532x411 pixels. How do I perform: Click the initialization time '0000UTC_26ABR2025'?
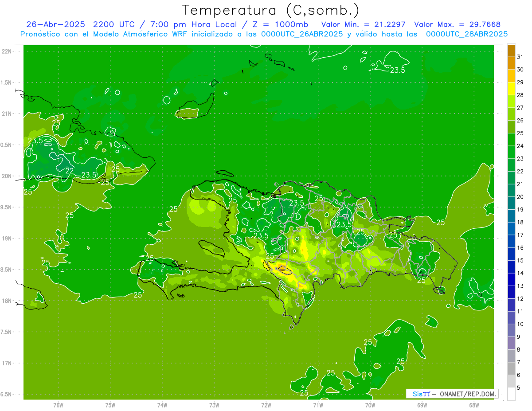coord(302,34)
